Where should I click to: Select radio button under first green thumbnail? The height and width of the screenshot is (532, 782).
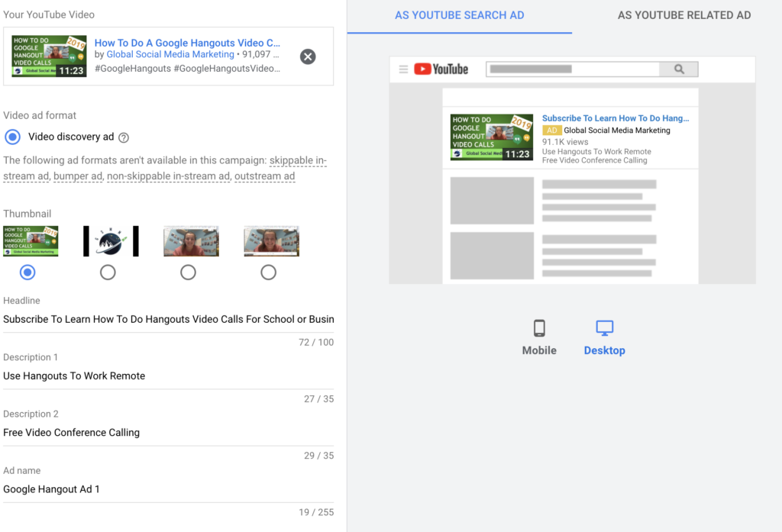[x=27, y=272]
